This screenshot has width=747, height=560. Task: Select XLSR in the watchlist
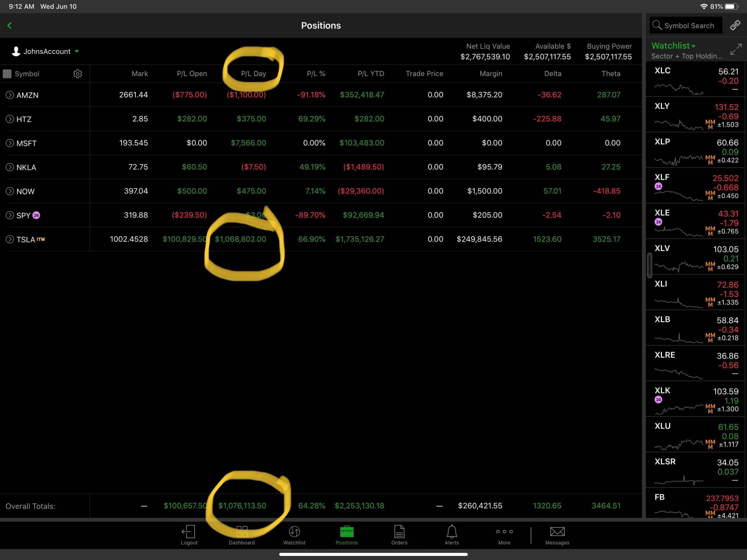click(x=696, y=470)
